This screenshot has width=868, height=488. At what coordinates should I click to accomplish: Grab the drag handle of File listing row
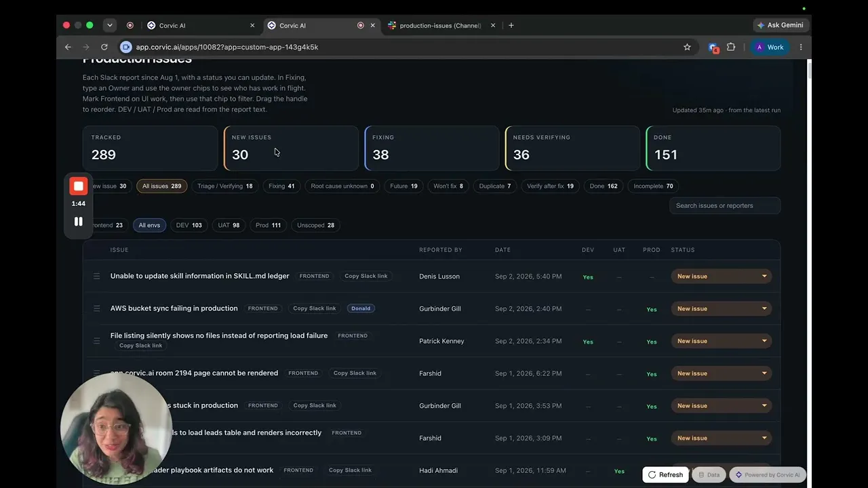pos(96,341)
